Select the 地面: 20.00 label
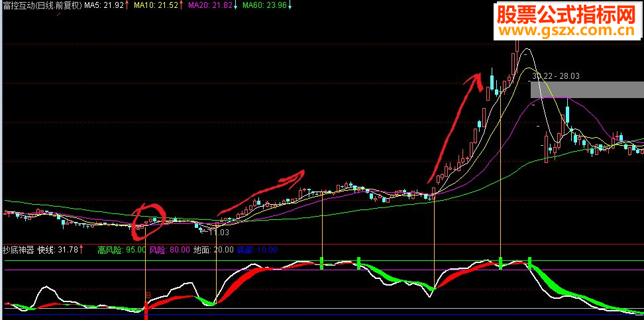The width and height of the screenshot is (644, 320). 213,249
